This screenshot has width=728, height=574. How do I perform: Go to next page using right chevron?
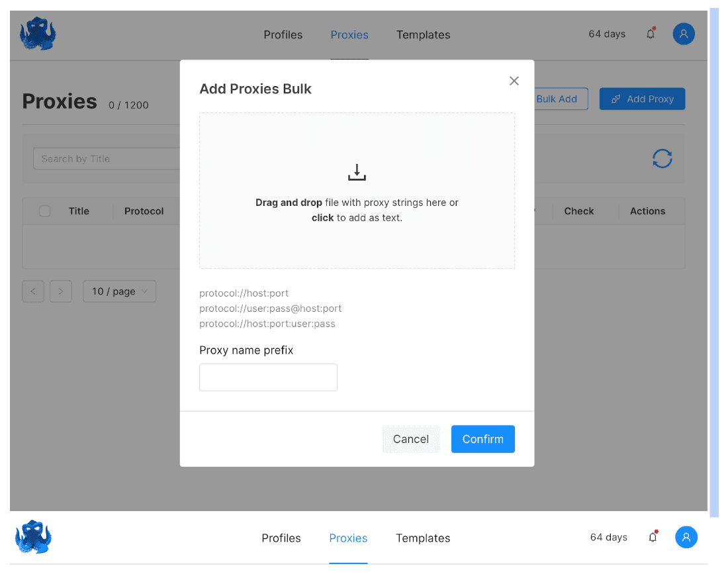[x=61, y=291]
